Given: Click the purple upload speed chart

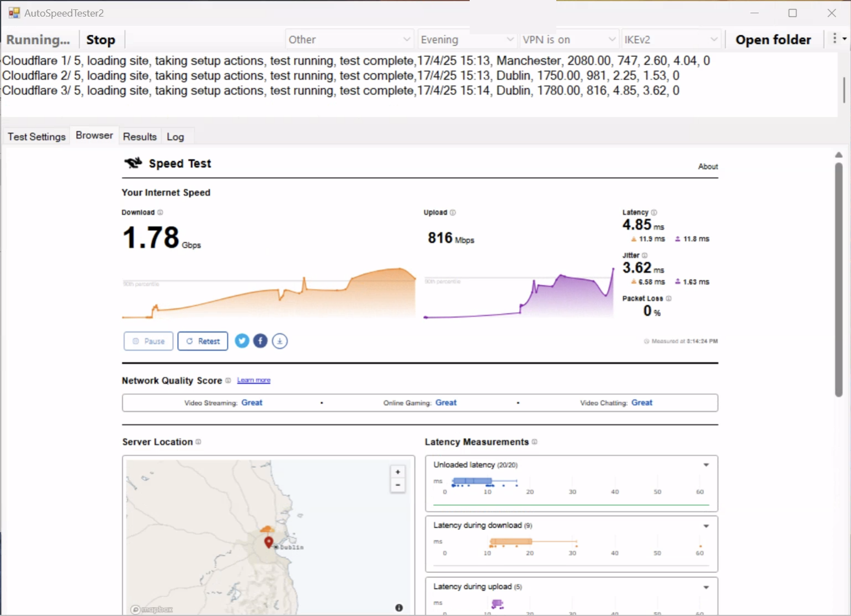Looking at the screenshot, I should click(519, 293).
